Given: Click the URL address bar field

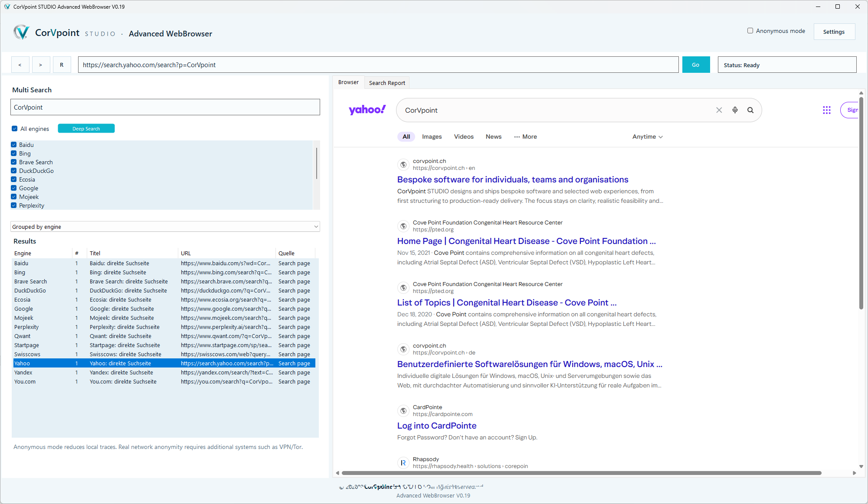Looking at the screenshot, I should [x=378, y=65].
